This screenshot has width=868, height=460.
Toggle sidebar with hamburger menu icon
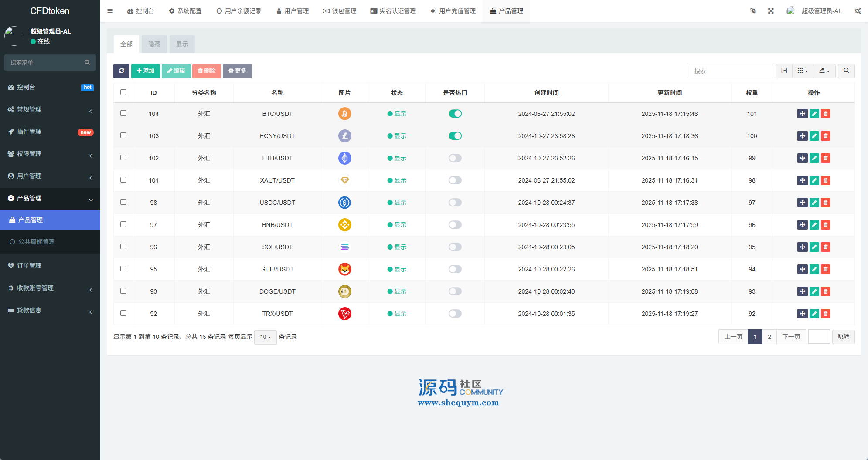point(110,11)
